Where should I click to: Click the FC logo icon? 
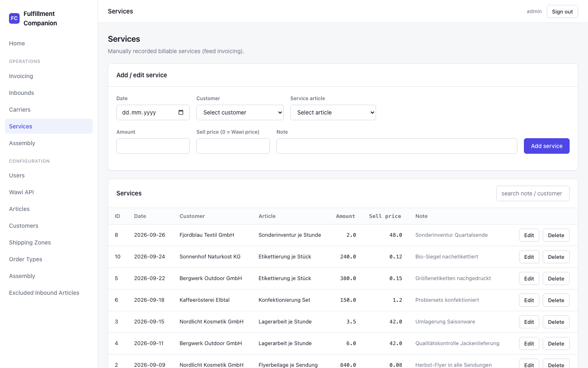pyautogui.click(x=14, y=18)
